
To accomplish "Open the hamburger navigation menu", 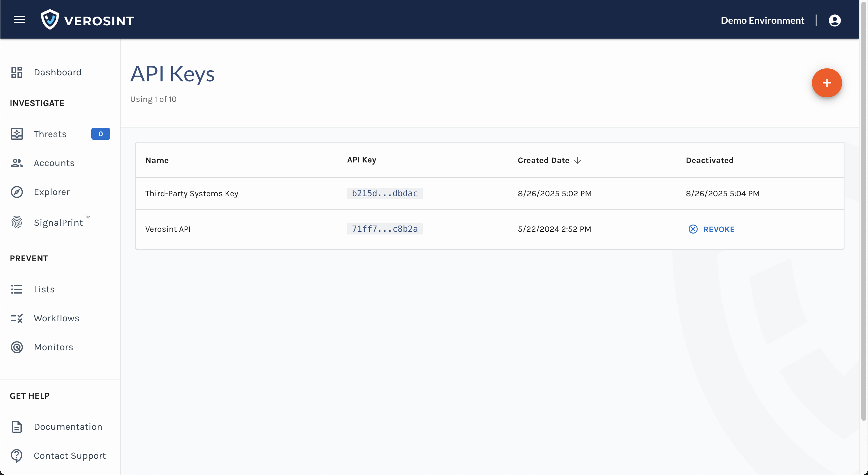I will coord(19,20).
